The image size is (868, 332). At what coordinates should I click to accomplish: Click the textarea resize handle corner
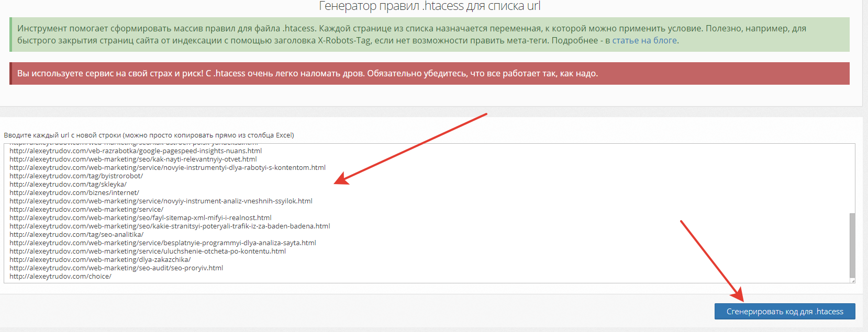point(852,281)
